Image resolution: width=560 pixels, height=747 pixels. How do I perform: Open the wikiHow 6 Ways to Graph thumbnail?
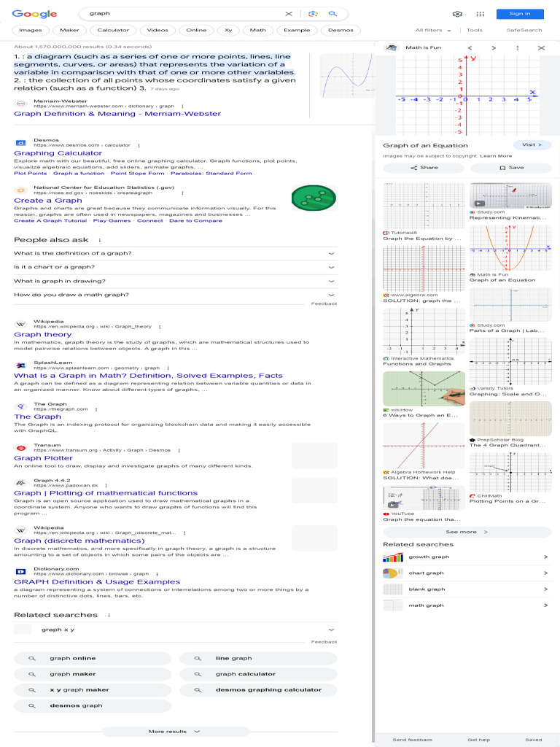pos(424,390)
